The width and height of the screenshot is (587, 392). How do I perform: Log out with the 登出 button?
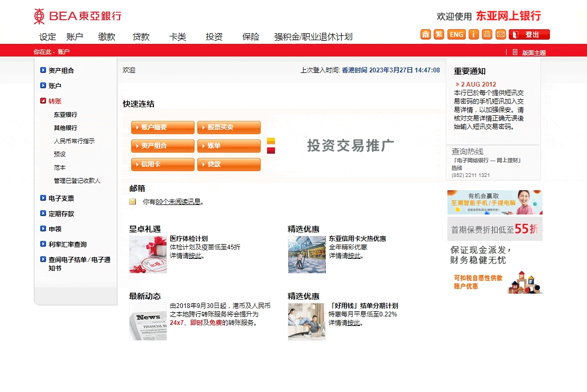click(x=529, y=34)
